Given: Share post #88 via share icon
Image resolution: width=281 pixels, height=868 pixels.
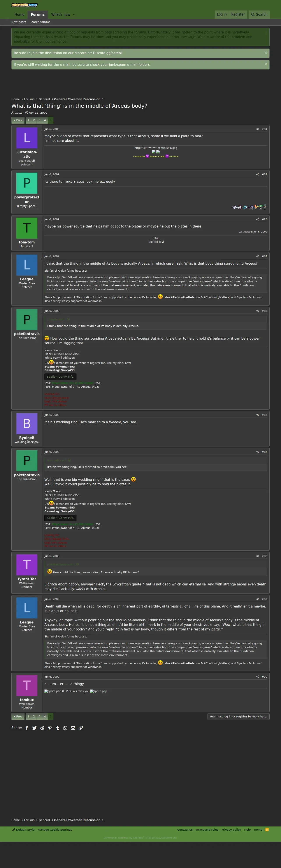Looking at the screenshot, I should pyautogui.click(x=257, y=556).
